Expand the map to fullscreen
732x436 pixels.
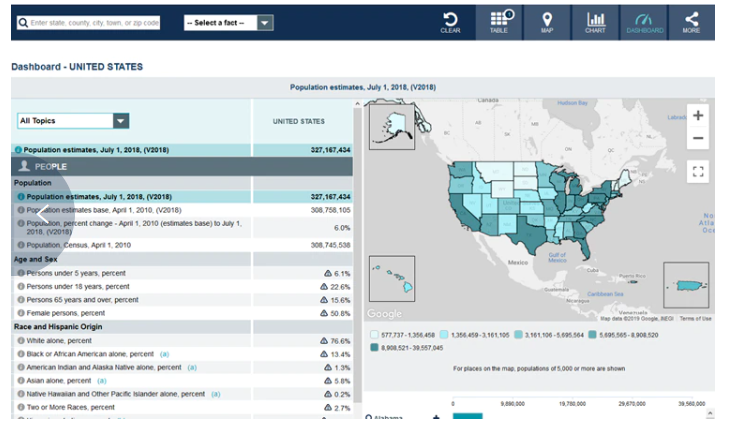pyautogui.click(x=698, y=172)
